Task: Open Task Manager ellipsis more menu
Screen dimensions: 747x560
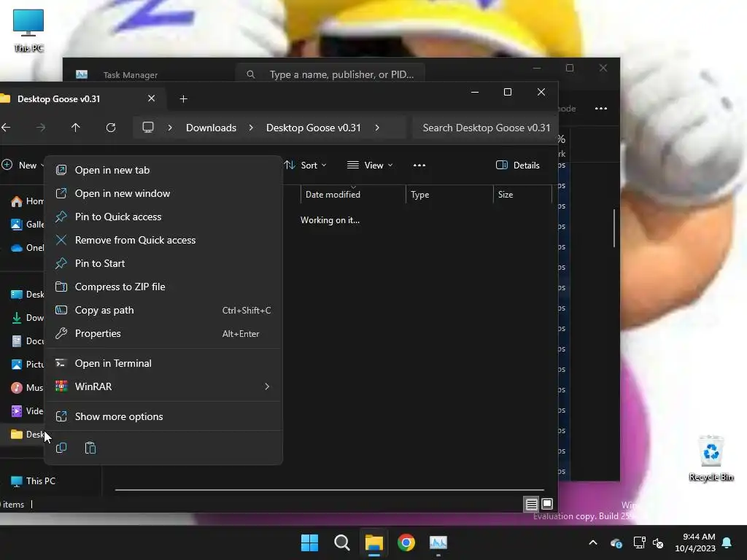Action: coord(601,109)
